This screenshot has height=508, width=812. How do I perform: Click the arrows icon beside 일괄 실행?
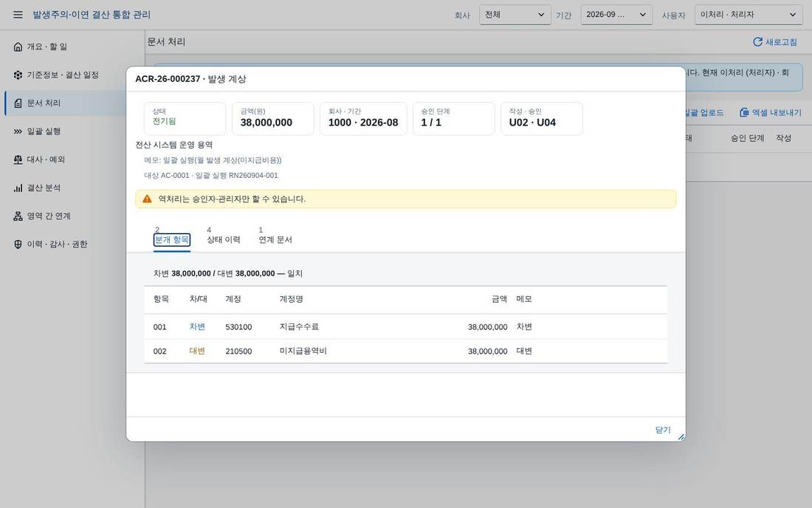(18, 131)
